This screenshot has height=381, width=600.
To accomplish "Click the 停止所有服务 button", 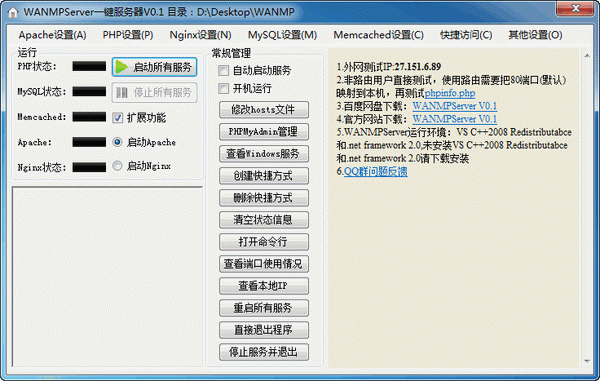I will point(155,93).
